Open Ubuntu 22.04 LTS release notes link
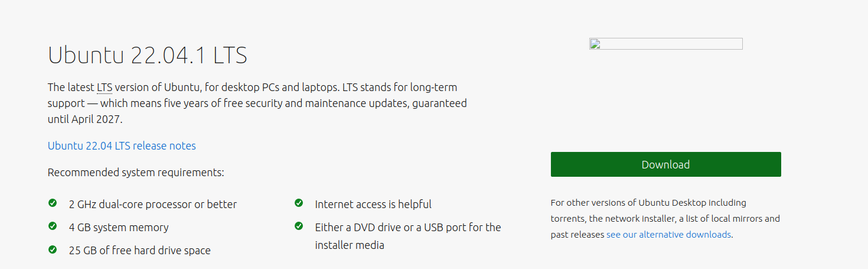The image size is (868, 269). (x=122, y=145)
